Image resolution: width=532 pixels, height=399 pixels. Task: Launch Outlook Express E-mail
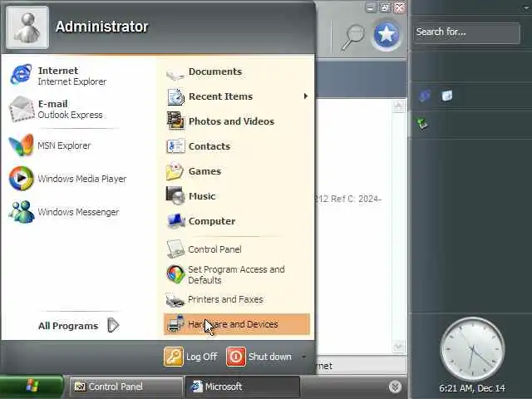(57, 109)
